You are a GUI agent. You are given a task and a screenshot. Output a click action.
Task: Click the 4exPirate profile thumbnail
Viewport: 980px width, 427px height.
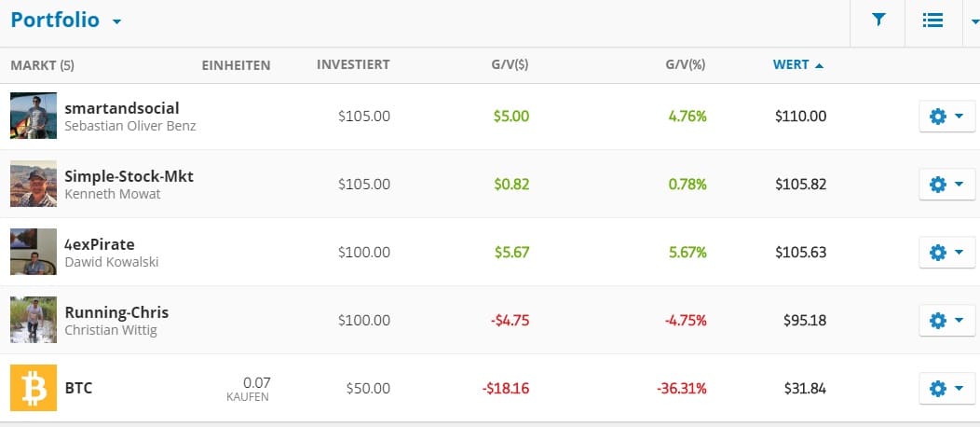point(34,252)
